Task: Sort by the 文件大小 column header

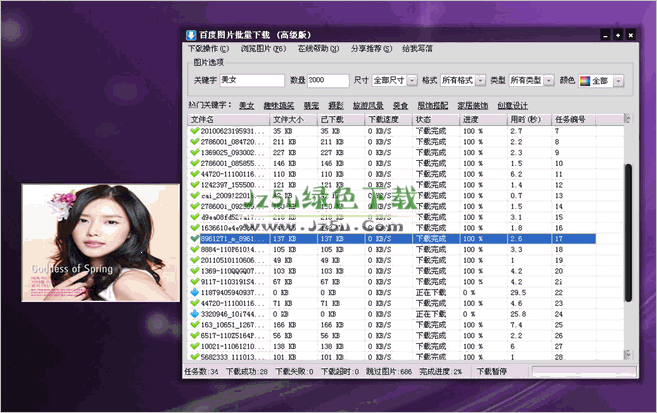Action: (x=293, y=120)
